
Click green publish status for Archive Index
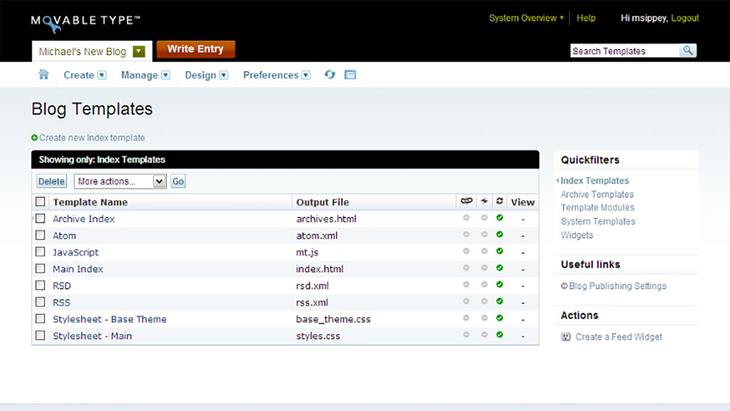500,218
